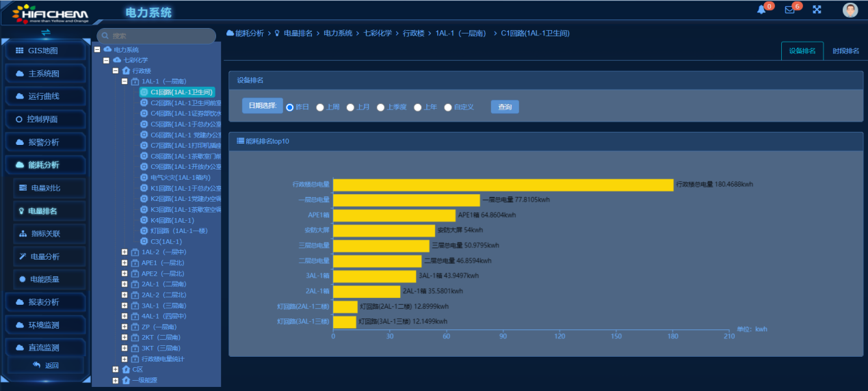Expand the 1AL-2 (一层中) tree node

tap(124, 252)
